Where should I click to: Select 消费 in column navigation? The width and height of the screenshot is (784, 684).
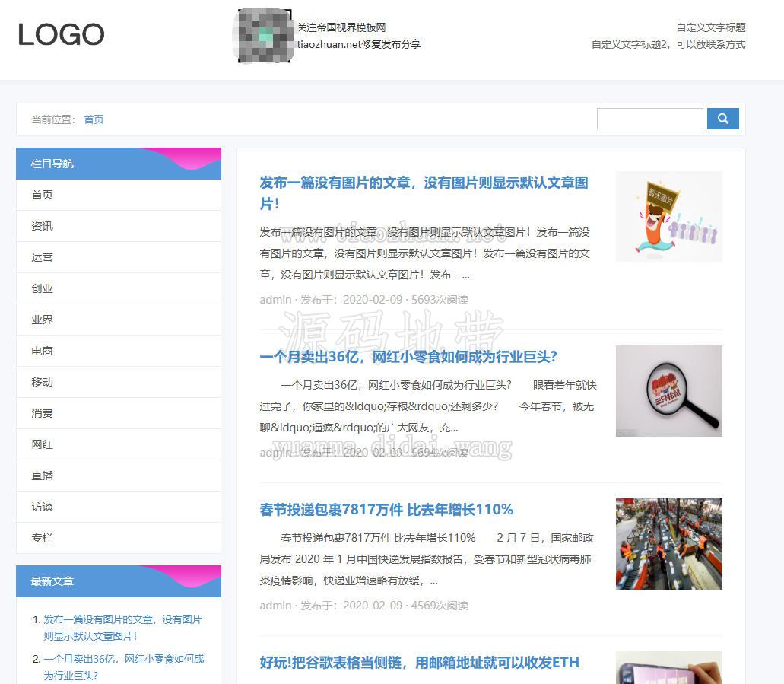[119, 413]
